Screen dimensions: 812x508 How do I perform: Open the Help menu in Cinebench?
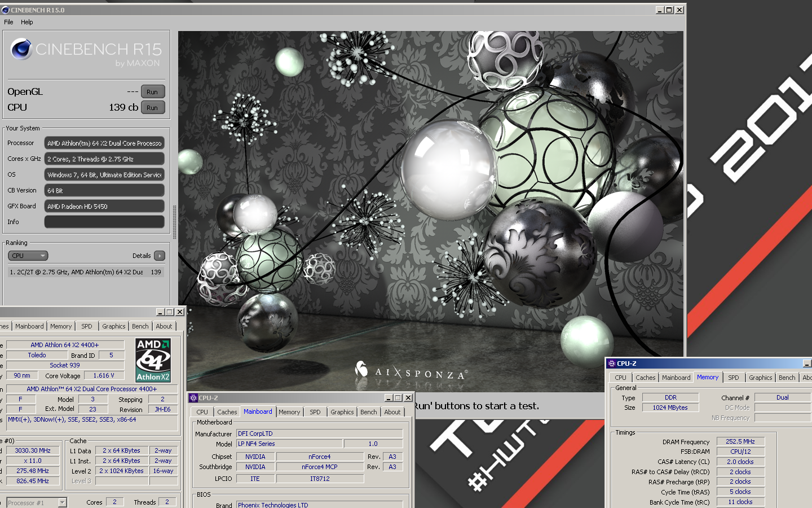tap(27, 22)
